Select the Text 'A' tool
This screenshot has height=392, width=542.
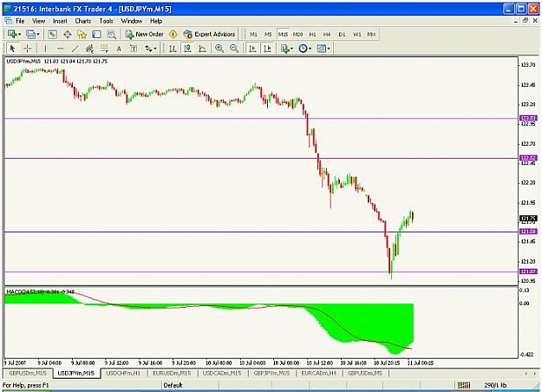(119, 49)
